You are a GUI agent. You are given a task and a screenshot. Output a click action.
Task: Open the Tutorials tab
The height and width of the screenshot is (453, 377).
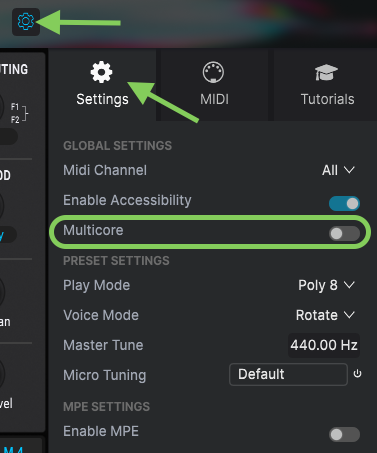point(325,85)
